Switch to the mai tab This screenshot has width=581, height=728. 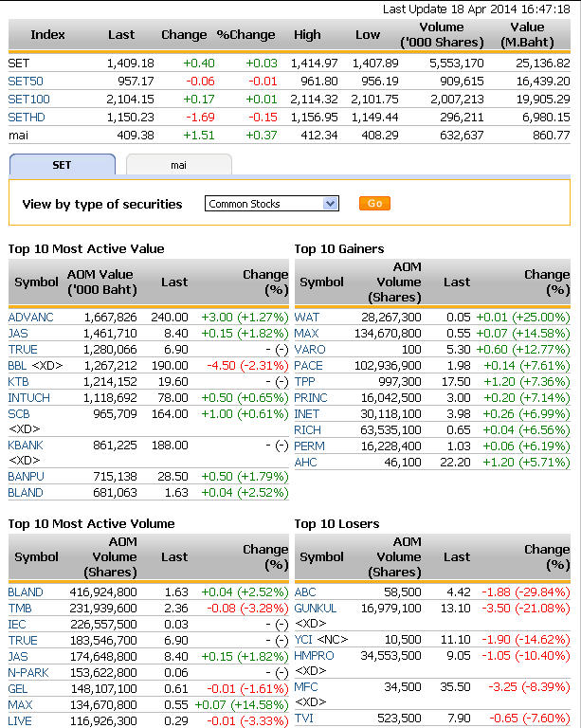click(x=178, y=165)
